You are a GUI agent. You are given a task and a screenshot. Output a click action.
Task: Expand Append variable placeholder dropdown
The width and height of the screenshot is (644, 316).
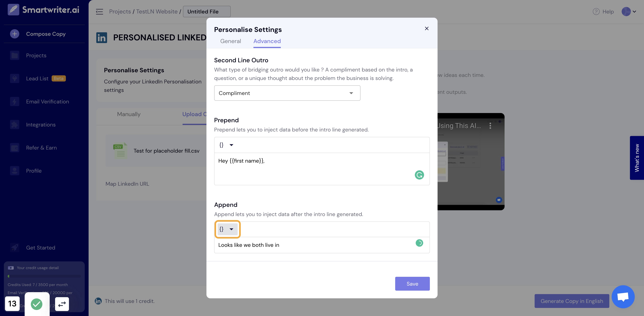[227, 229]
